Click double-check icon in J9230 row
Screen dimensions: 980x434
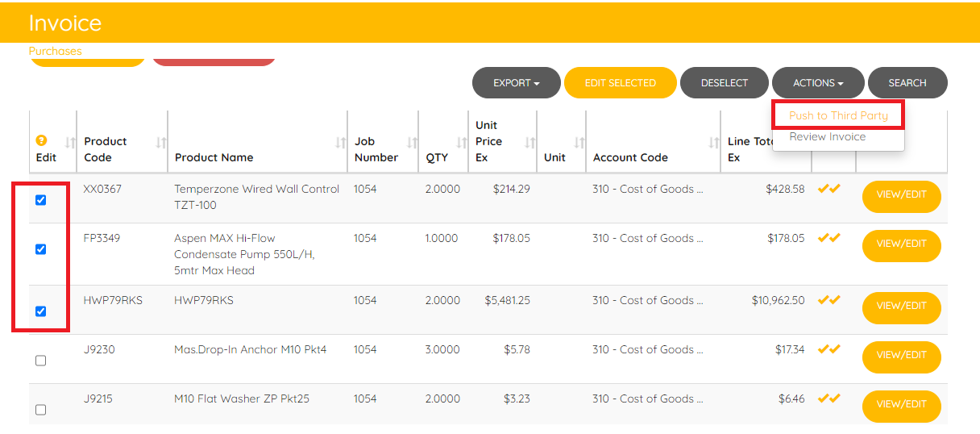click(x=829, y=348)
